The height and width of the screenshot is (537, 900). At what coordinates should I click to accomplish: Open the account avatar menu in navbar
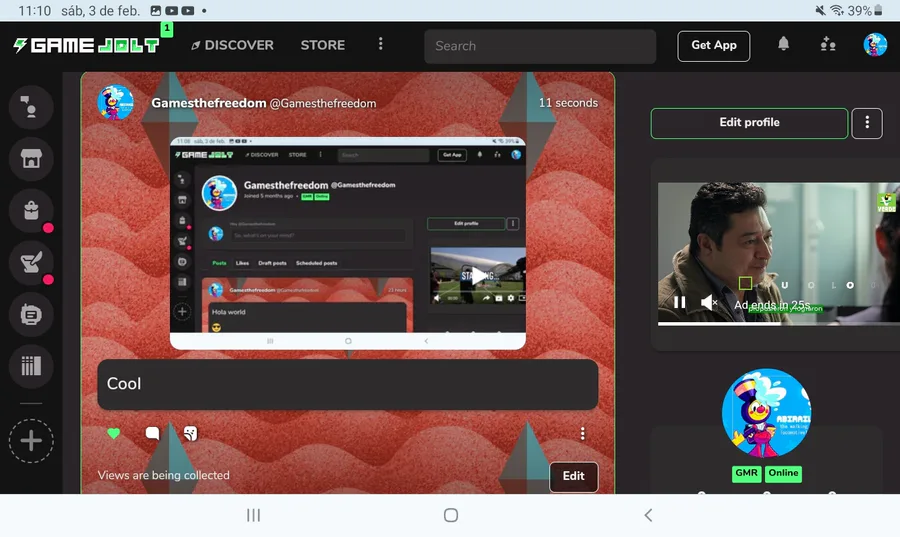[875, 45]
